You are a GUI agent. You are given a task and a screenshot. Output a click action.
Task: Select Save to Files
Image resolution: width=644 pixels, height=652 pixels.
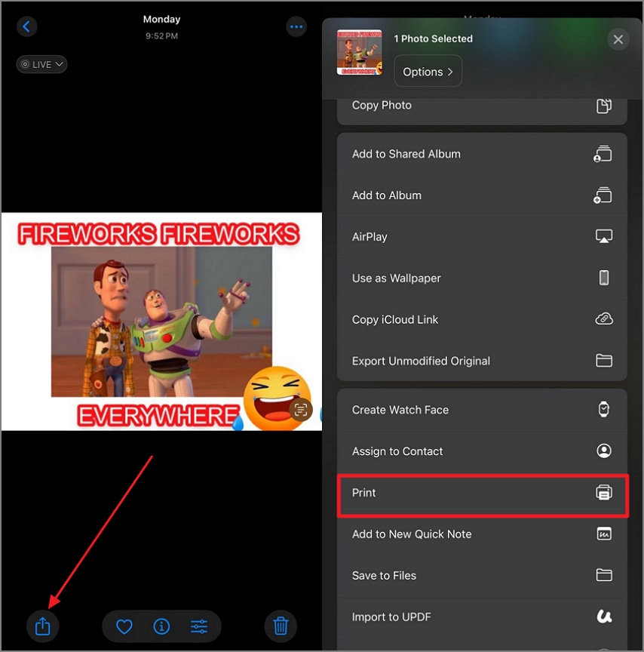[x=482, y=576]
